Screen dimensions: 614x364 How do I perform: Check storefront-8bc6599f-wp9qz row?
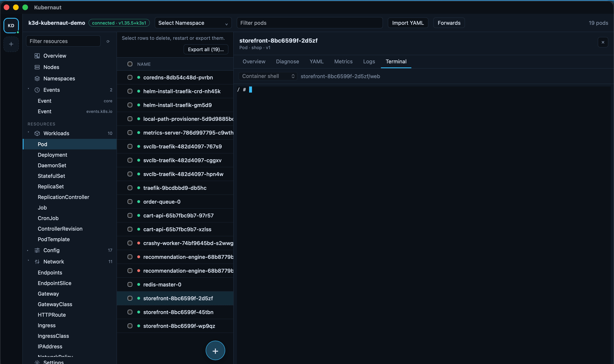[x=130, y=326]
